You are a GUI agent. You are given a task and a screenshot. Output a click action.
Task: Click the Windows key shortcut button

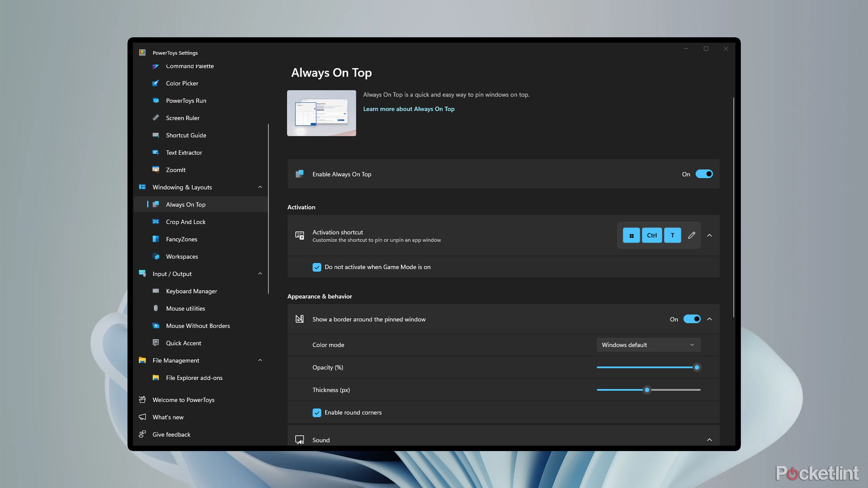point(631,235)
